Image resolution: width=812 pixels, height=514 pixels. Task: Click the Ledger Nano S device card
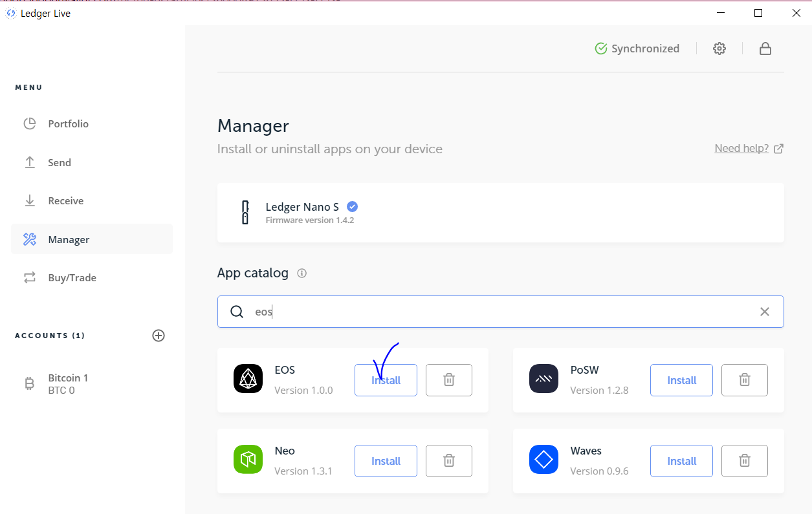point(501,213)
